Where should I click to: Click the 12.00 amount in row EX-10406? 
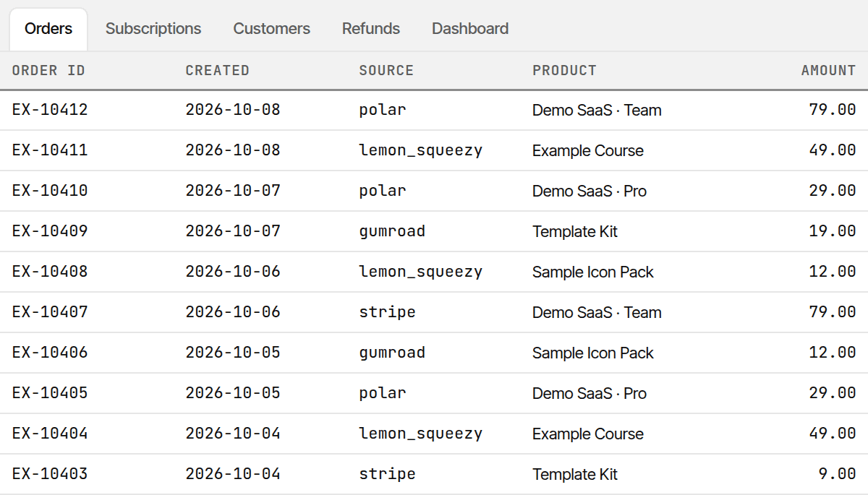[833, 353]
